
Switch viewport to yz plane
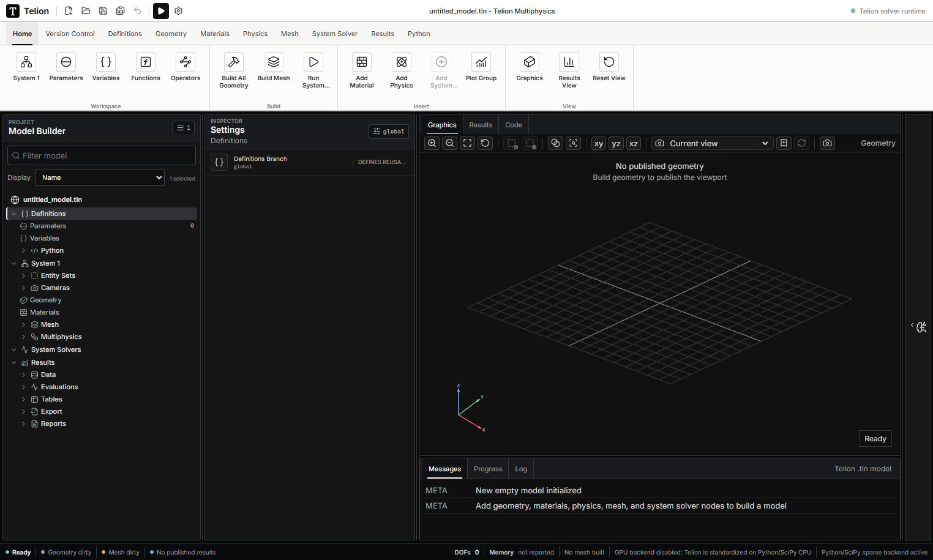point(616,143)
